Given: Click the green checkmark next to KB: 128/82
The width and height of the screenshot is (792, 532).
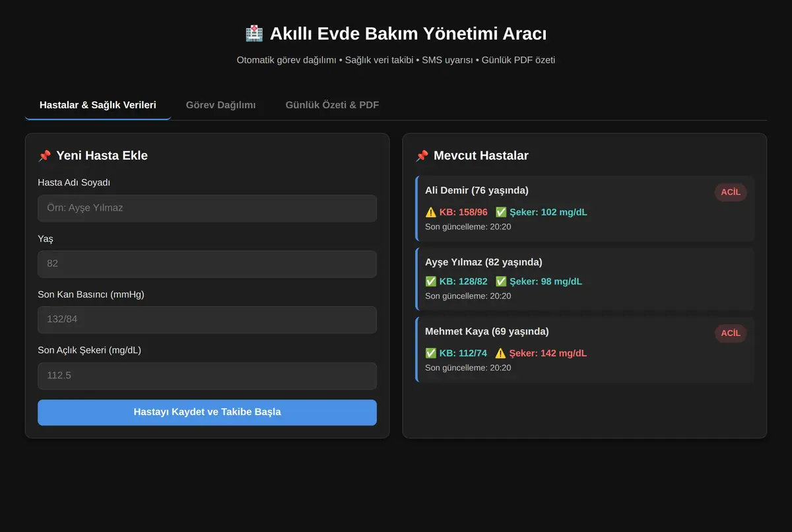Looking at the screenshot, I should click(x=431, y=281).
